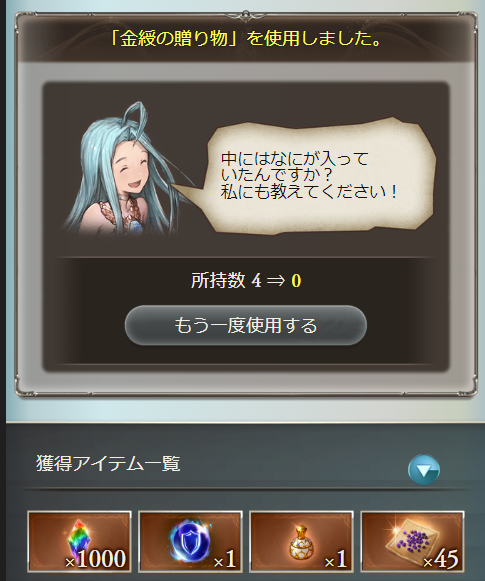The width and height of the screenshot is (485, 581).
Task: Click the ×1 quantity on shield orb
Action: (x=225, y=559)
